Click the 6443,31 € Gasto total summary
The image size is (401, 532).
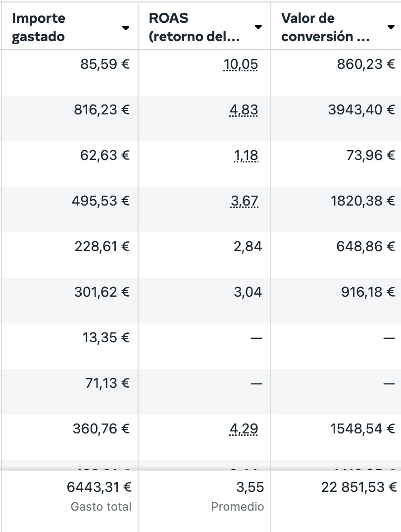pyautogui.click(x=100, y=487)
